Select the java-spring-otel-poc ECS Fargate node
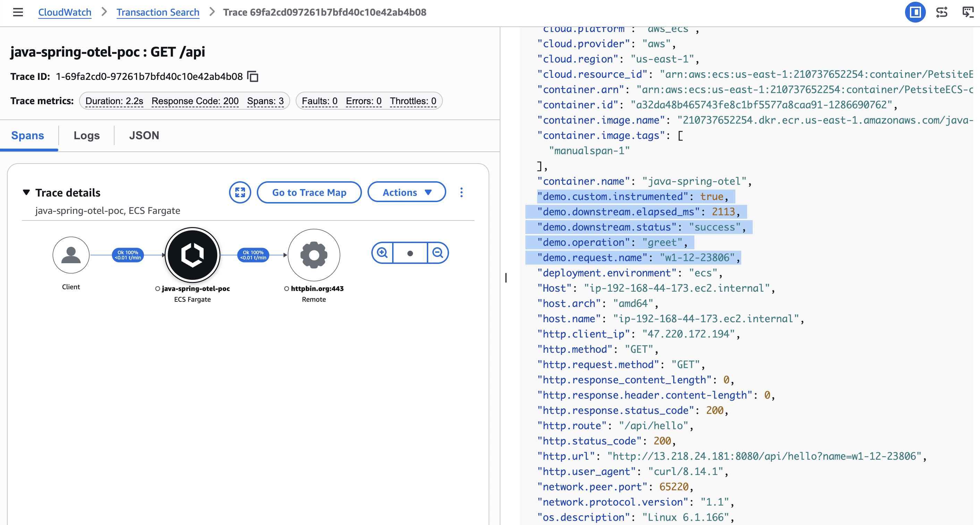Viewport: 980px width, 525px height. coord(193,255)
